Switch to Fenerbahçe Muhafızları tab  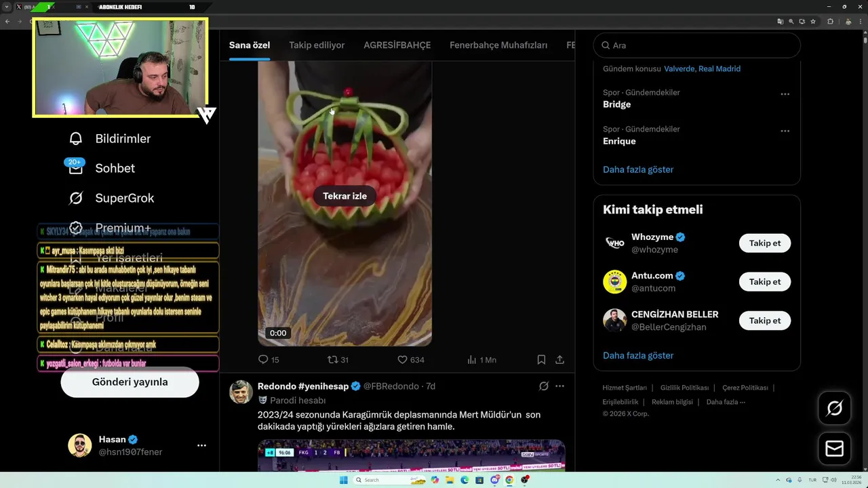click(498, 45)
